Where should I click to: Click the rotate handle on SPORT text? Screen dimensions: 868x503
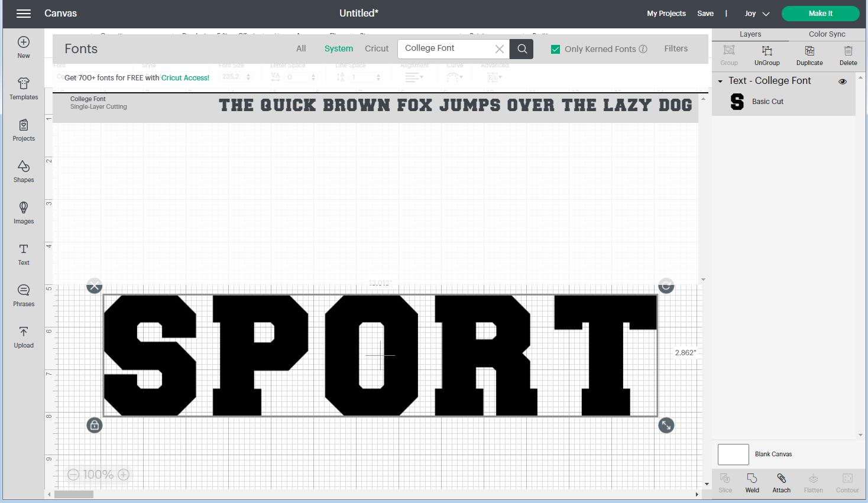pyautogui.click(x=666, y=286)
